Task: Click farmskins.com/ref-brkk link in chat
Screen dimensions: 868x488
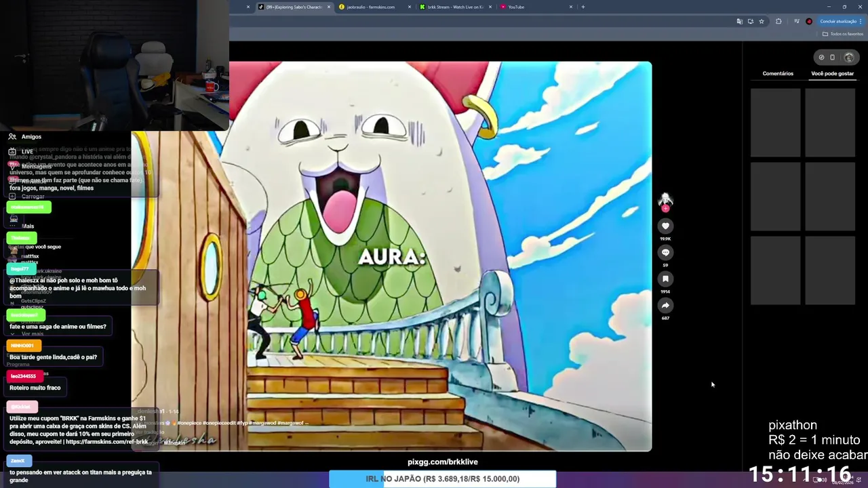Action: tap(106, 442)
